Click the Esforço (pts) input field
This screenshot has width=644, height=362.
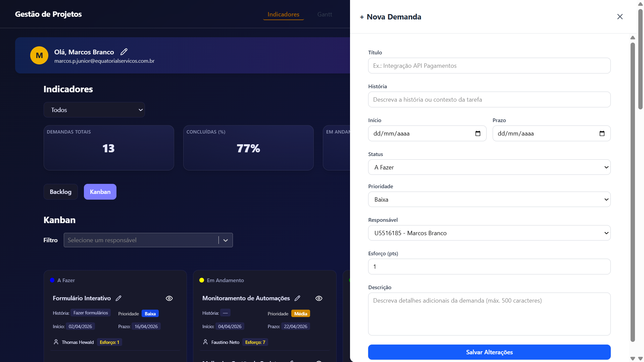(x=489, y=267)
